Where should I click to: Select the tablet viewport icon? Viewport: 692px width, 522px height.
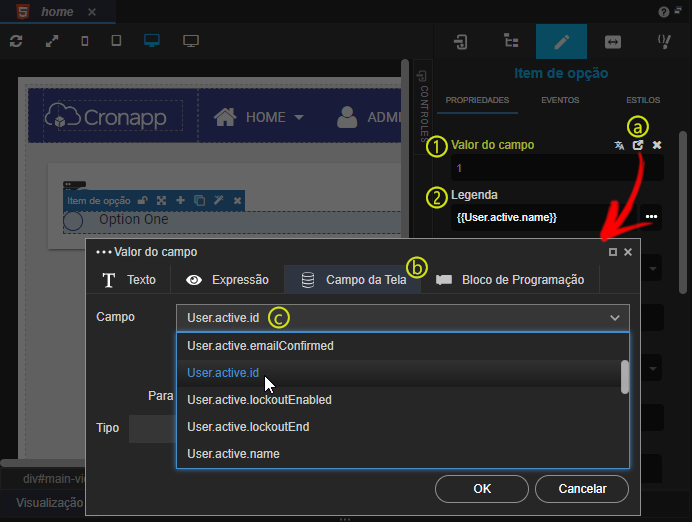pos(116,41)
